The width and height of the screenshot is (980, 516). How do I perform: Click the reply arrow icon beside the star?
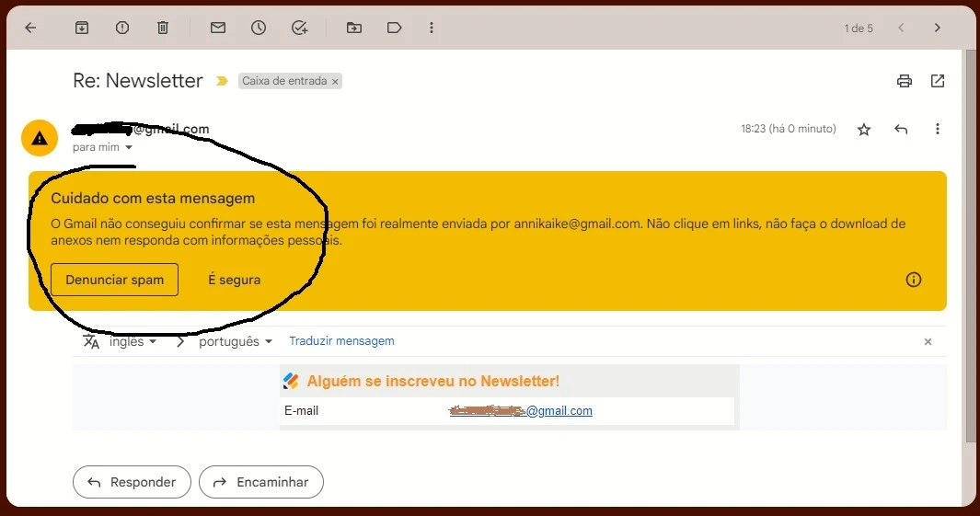click(x=901, y=130)
